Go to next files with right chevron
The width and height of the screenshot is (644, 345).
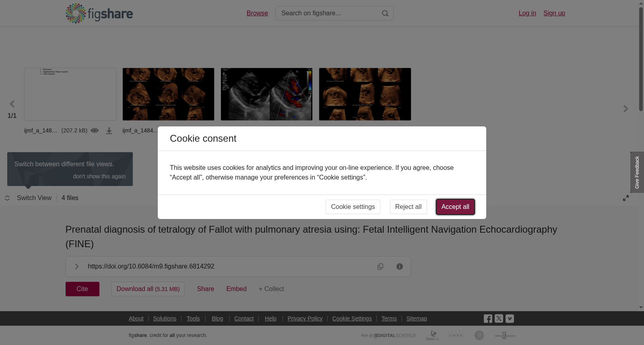coord(626,109)
